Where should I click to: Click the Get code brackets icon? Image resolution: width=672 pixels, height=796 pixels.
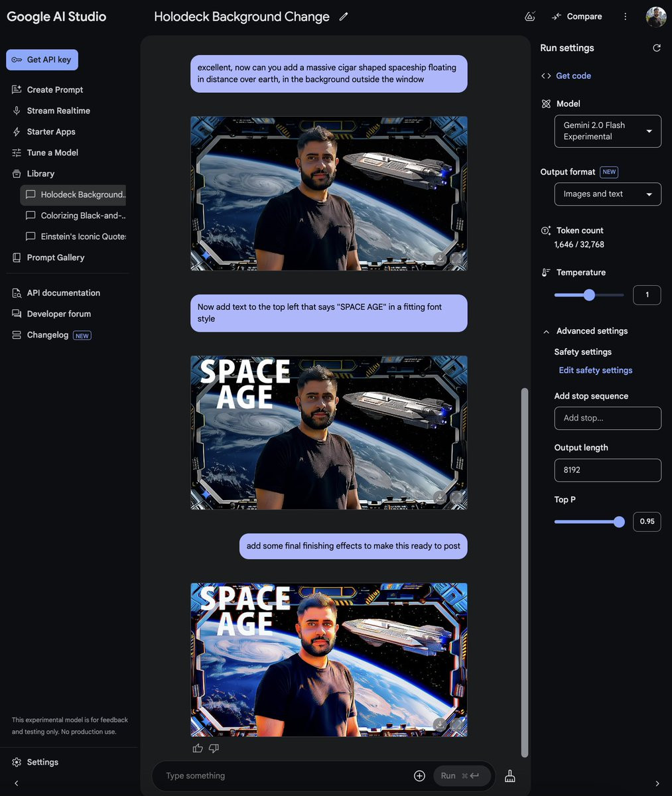point(546,76)
